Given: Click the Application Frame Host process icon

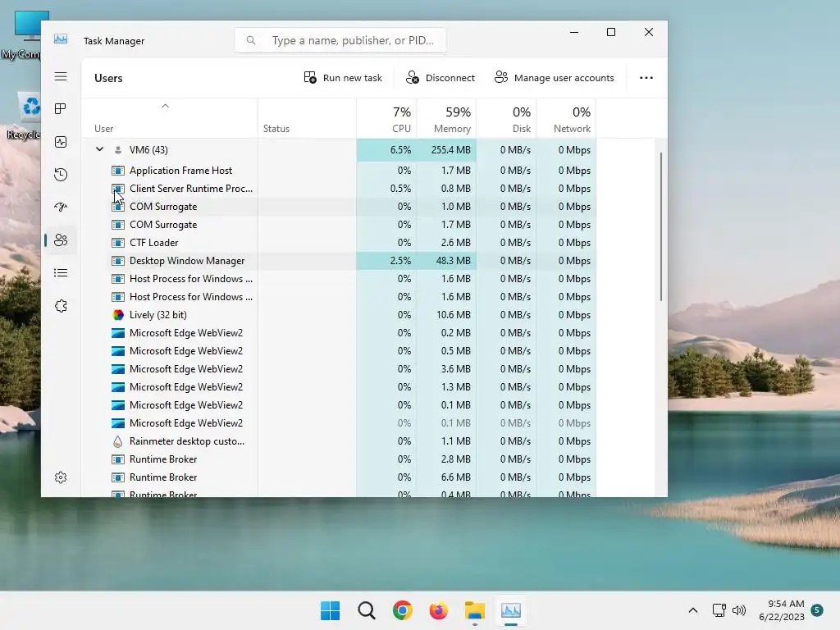Looking at the screenshot, I should point(118,171).
